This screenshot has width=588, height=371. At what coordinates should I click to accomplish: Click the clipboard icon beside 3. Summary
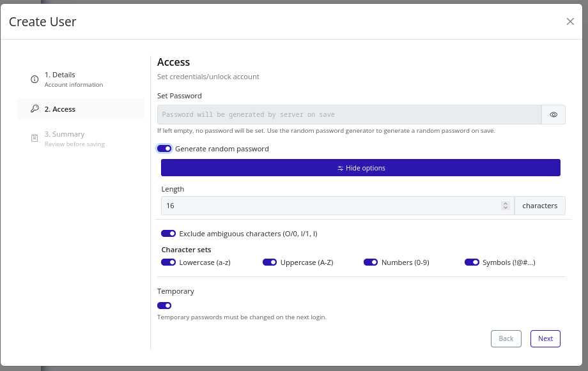pos(35,139)
